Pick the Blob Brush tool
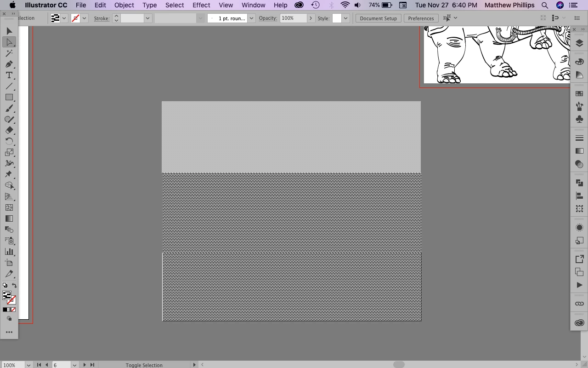 (x=9, y=119)
